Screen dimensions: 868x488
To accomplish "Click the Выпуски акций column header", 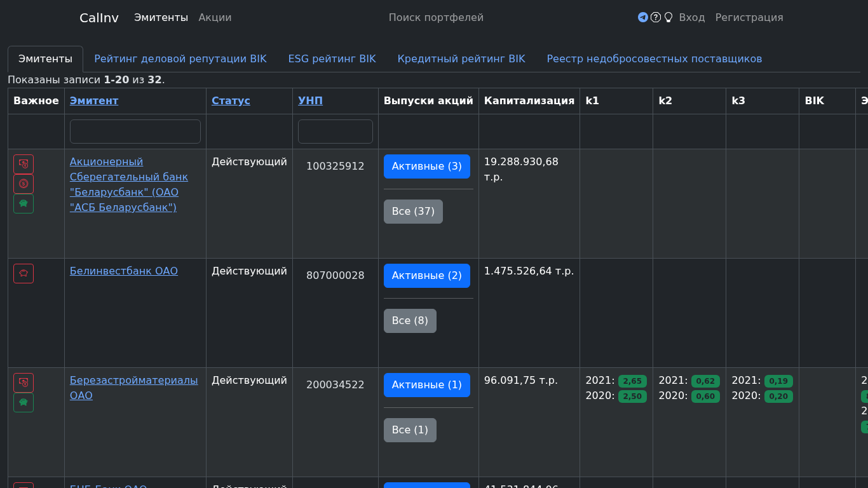I will 428,100.
